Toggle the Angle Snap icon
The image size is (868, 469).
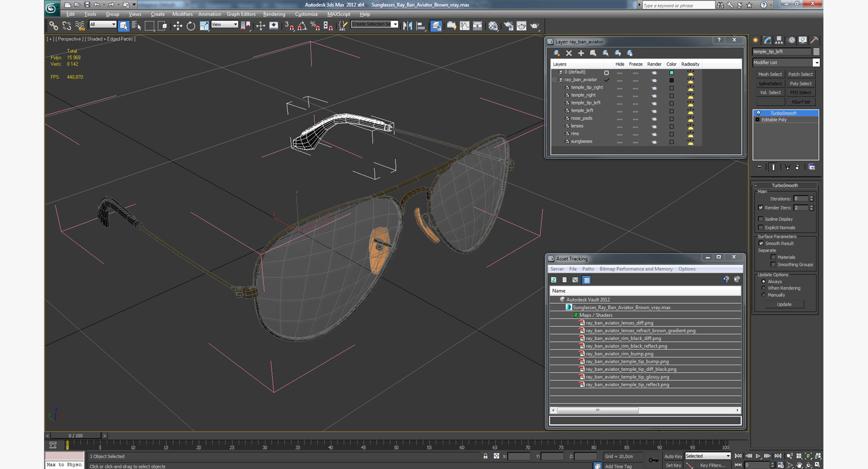point(302,26)
